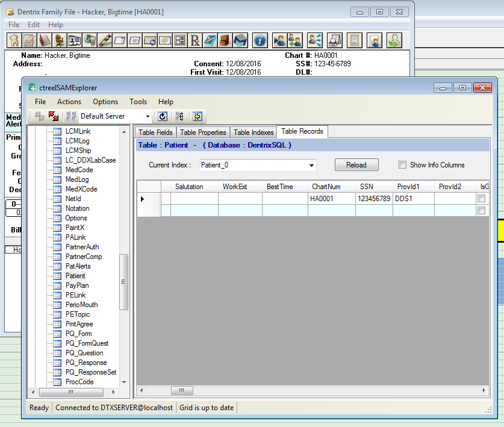Open the Tools menu in ctreeISAMExplorer
Screen dimensions: 504x427
tap(138, 102)
